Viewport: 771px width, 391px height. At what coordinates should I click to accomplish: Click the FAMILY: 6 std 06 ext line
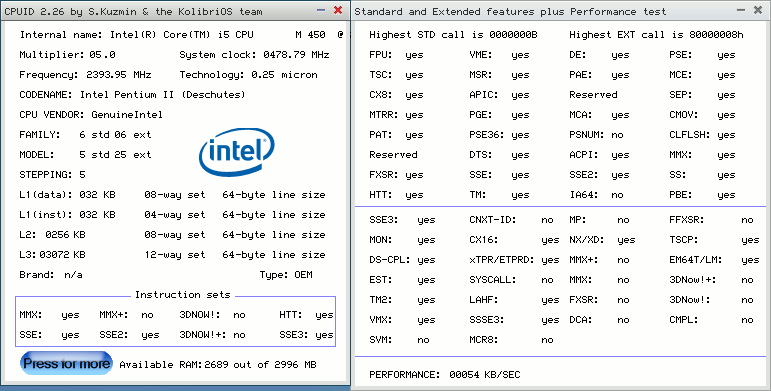(x=85, y=135)
